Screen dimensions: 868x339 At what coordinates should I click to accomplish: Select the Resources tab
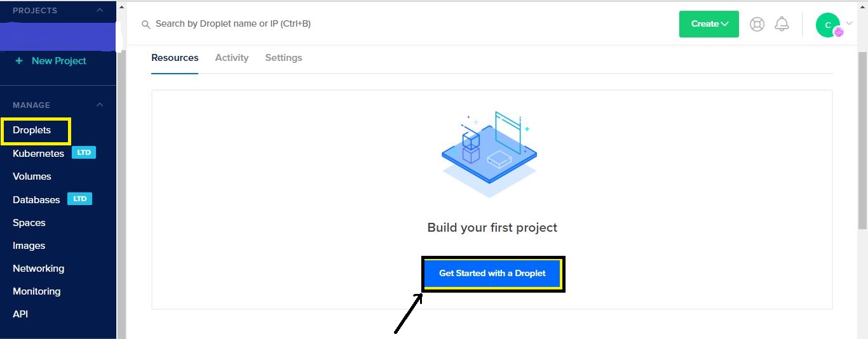[x=175, y=58]
